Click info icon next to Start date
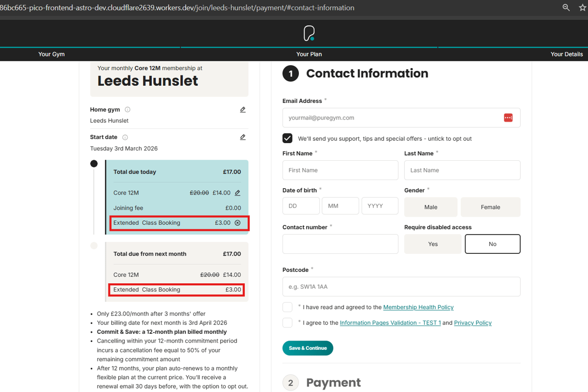588x392 pixels. click(x=125, y=137)
